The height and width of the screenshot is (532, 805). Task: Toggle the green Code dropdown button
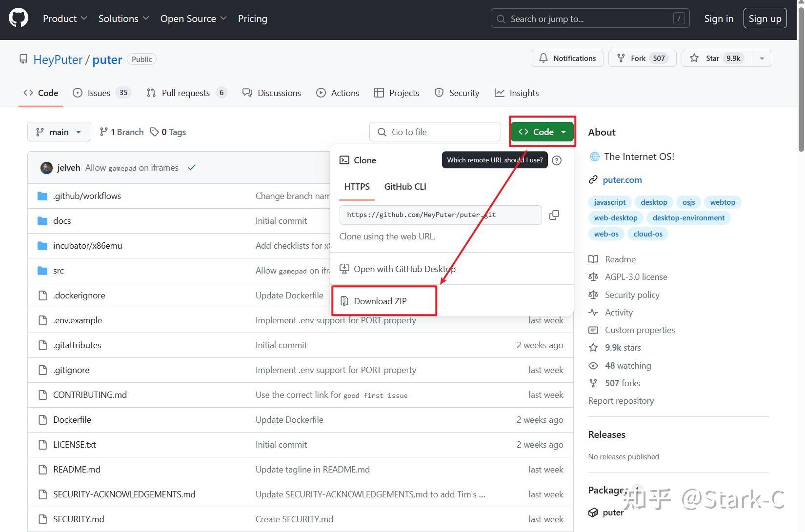point(542,132)
